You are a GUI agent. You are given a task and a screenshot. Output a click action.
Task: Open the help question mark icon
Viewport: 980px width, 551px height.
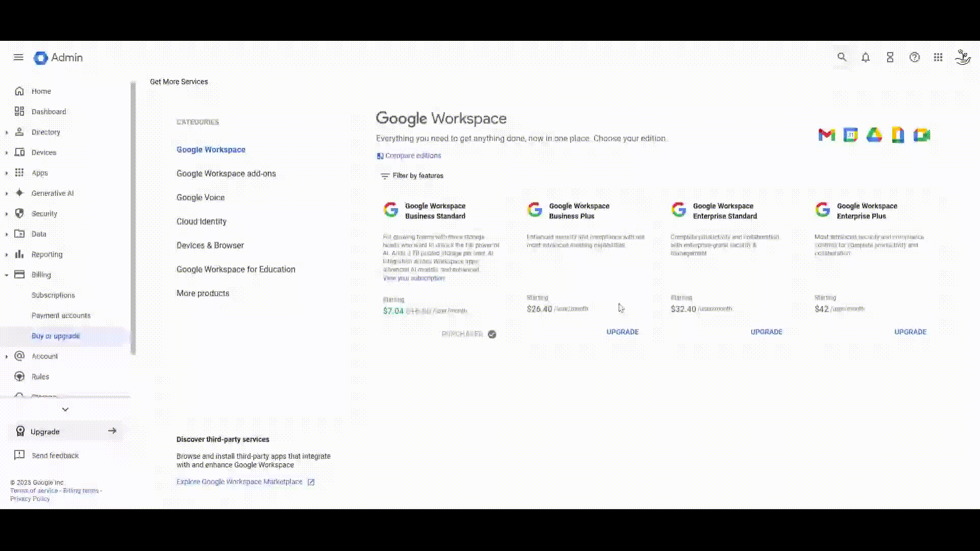pyautogui.click(x=915, y=58)
